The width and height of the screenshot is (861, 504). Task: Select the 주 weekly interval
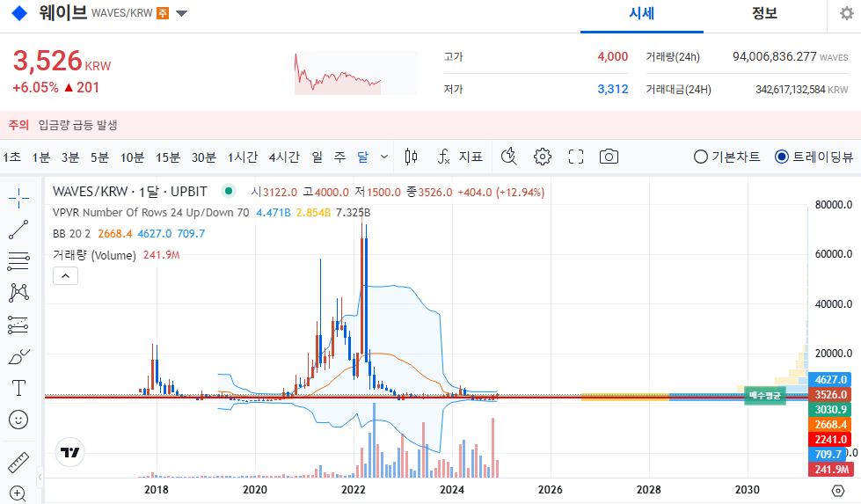click(339, 157)
